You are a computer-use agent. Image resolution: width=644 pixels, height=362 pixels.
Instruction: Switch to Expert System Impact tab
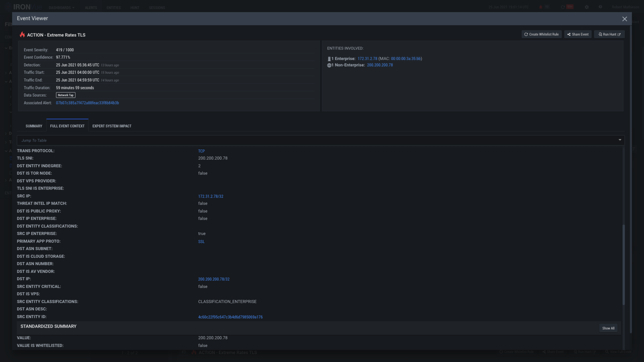pyautogui.click(x=112, y=126)
